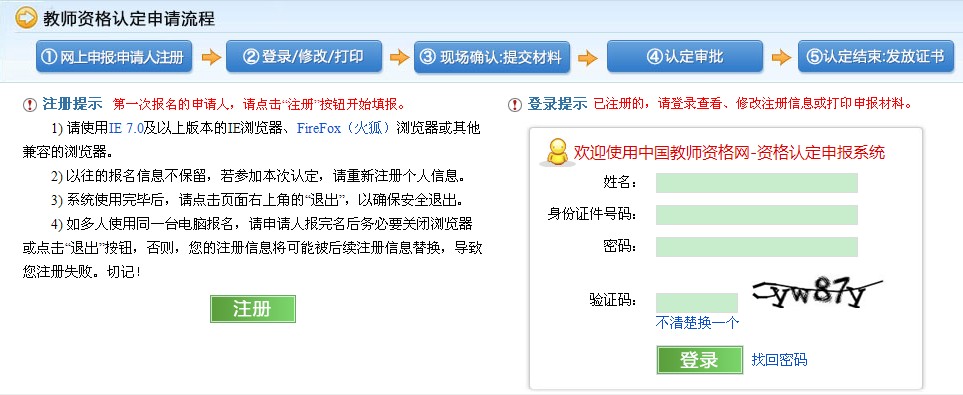The image size is (963, 395).
Task: Click the orange arrow icon beside 教师资格认定申请流程
Action: click(x=25, y=18)
